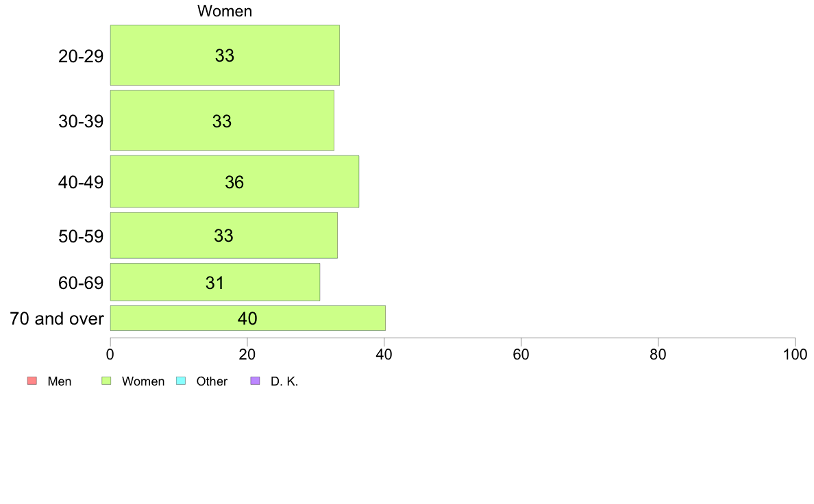The height and width of the screenshot is (504, 814).
Task: Select the 70 and over bar
Action: pos(247,318)
